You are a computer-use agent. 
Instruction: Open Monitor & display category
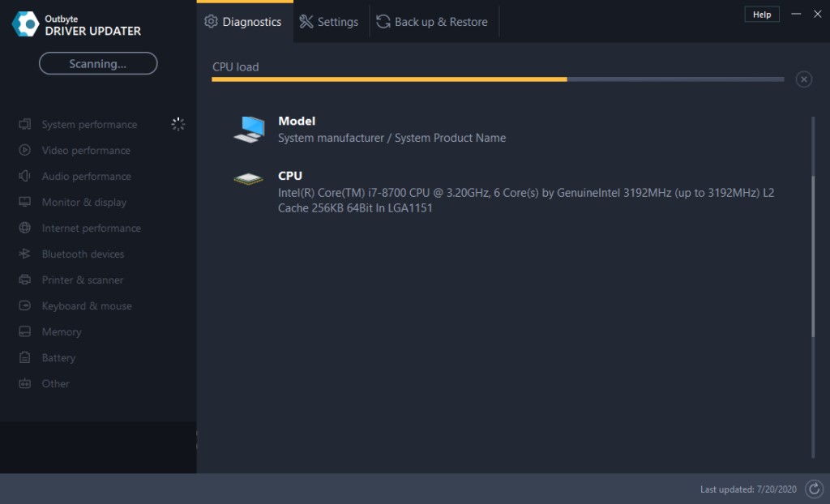84,203
